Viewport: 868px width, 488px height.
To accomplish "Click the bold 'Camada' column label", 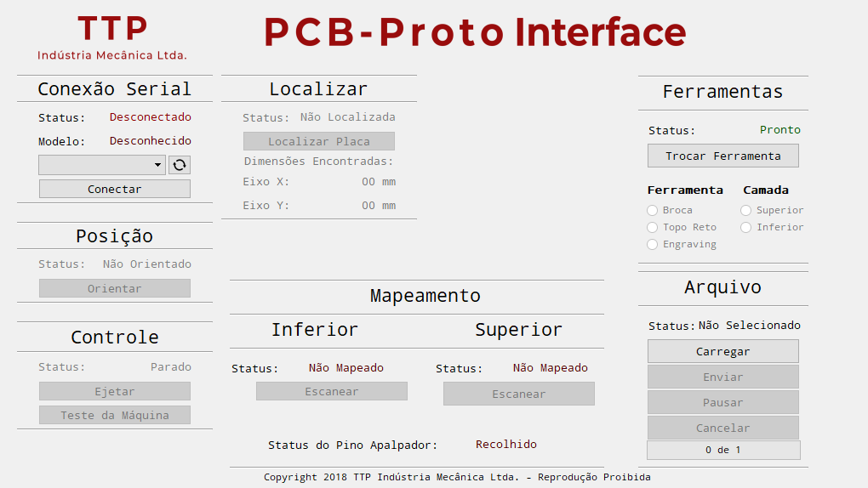I will [x=766, y=190].
